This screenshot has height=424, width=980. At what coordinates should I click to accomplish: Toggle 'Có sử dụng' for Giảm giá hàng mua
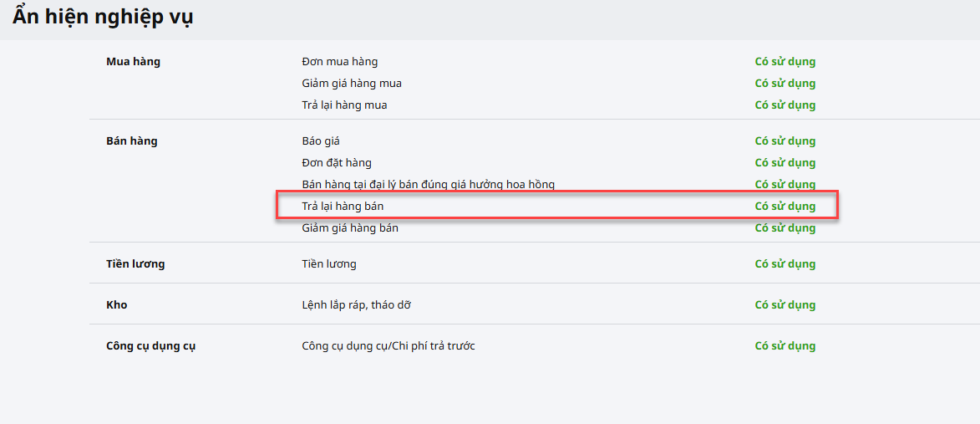click(785, 84)
